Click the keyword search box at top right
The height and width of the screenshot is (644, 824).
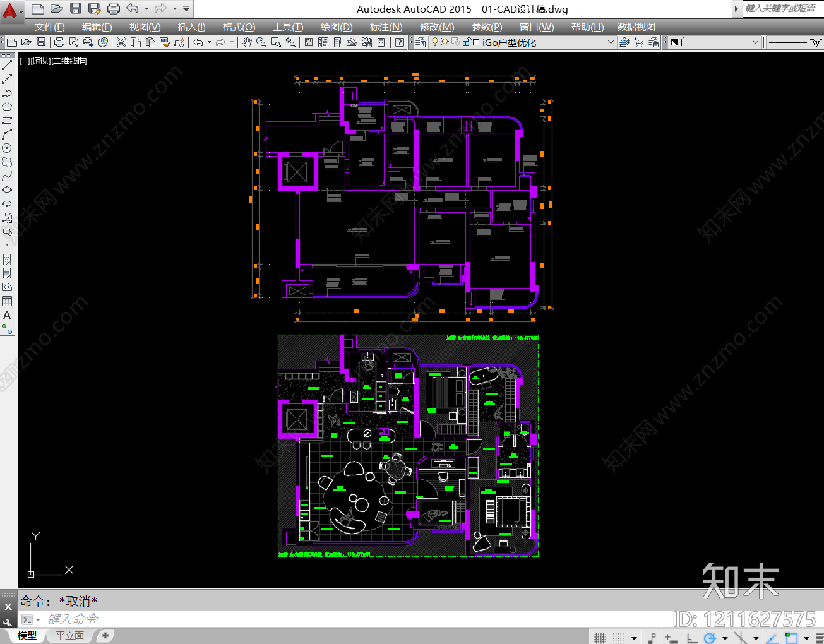[x=783, y=8]
